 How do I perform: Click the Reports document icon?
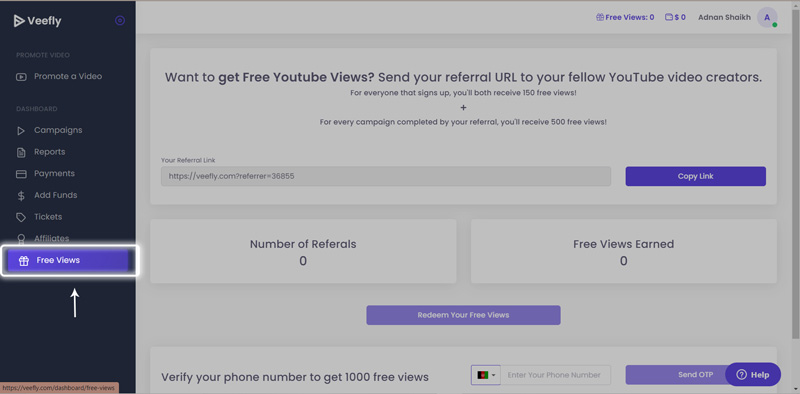[x=21, y=153]
